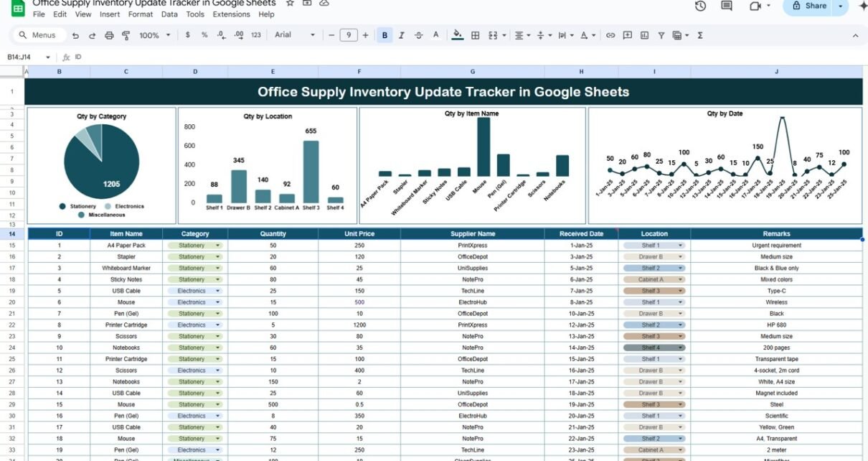Viewport: 868px width, 461px height.
Task: Open the fill color picker
Action: pyautogui.click(x=458, y=35)
